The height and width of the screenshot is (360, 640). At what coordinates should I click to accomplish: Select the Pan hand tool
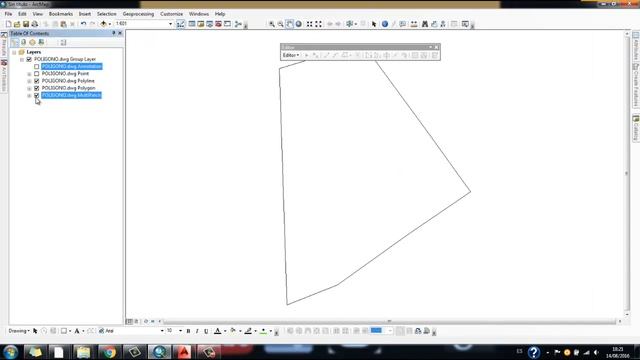289,24
